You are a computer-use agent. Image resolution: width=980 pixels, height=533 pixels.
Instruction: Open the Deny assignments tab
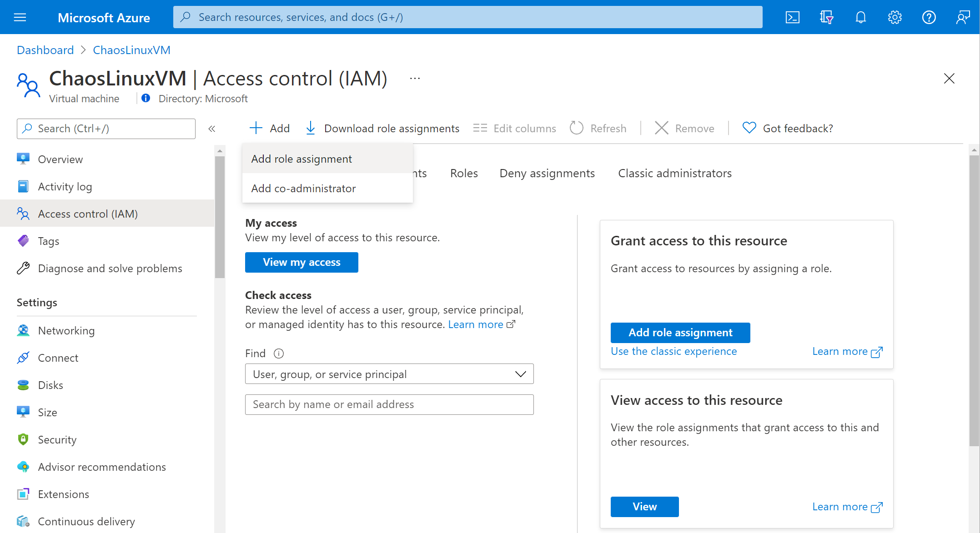tap(547, 173)
